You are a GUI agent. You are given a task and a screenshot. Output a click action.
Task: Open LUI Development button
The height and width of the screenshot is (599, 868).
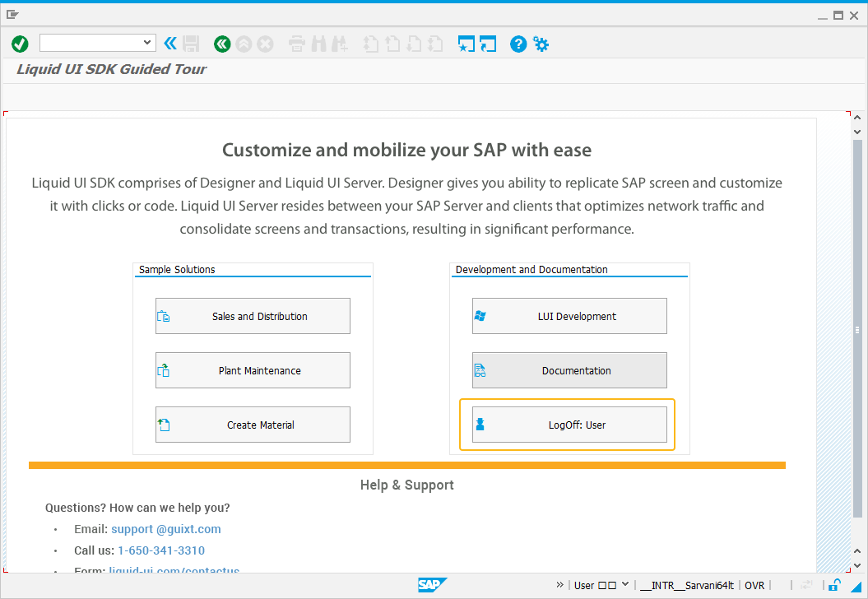pos(569,316)
